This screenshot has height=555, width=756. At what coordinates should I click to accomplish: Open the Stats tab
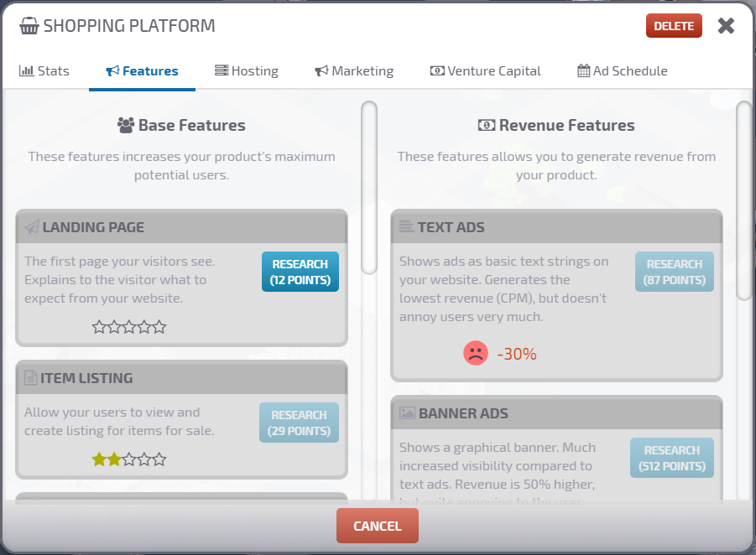tap(44, 71)
